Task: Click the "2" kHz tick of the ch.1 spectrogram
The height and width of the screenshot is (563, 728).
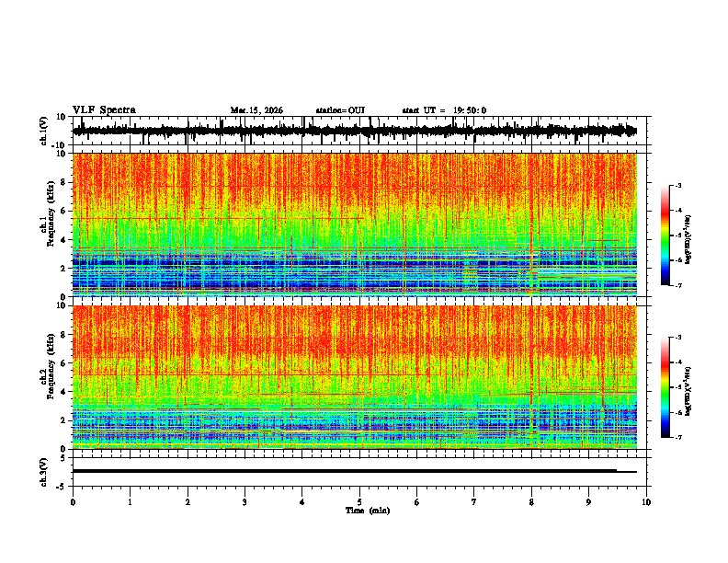Action: point(64,269)
